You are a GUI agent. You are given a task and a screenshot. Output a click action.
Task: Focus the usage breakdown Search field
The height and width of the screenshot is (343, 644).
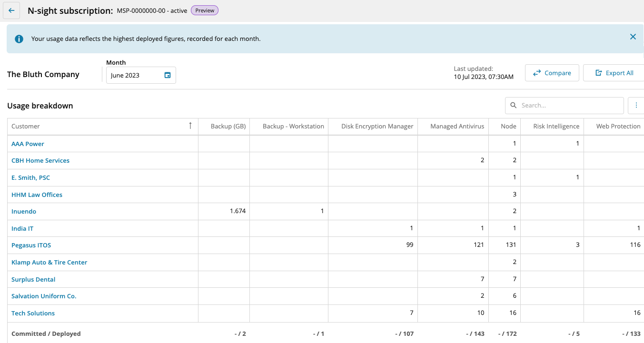(569, 106)
